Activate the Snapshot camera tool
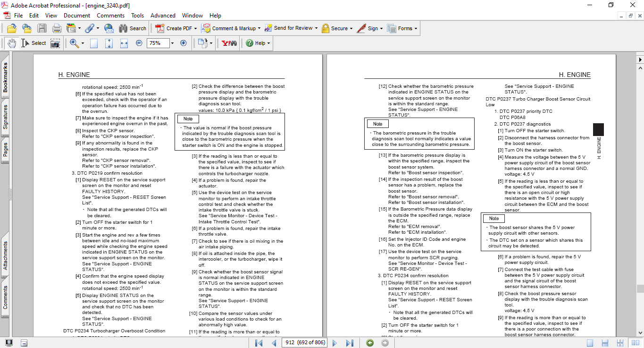The width and height of the screenshot is (644, 348). pos(55,43)
